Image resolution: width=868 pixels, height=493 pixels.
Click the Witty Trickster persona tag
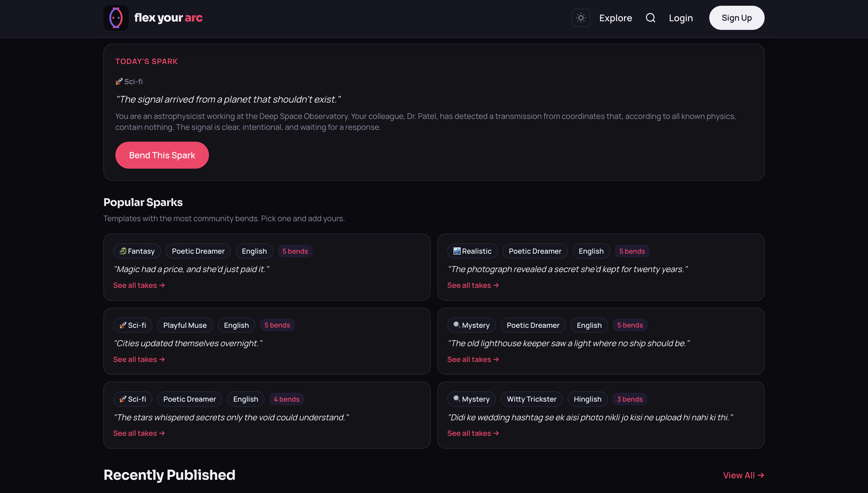click(x=531, y=399)
